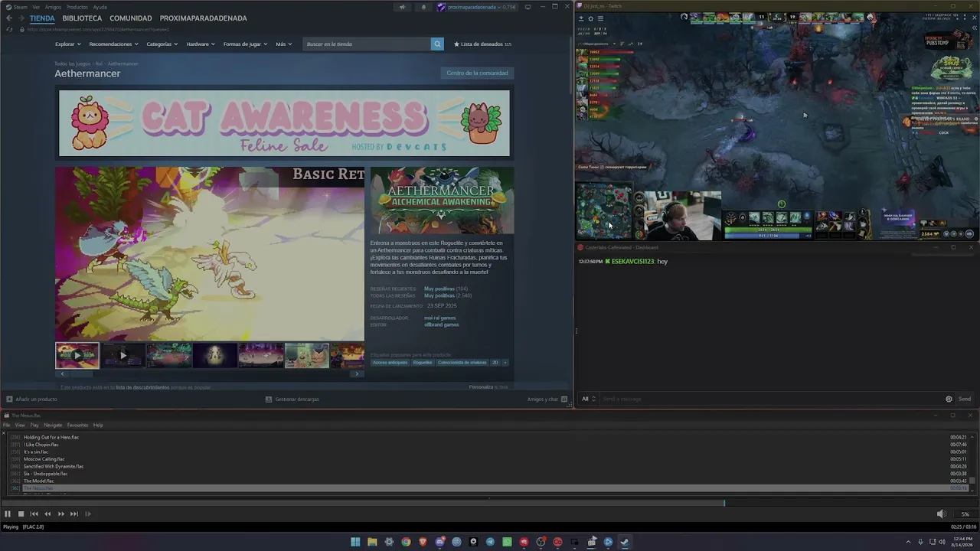Image resolution: width=980 pixels, height=551 pixels.
Task: Switch to Steam on the taskbar
Action: coord(625,542)
